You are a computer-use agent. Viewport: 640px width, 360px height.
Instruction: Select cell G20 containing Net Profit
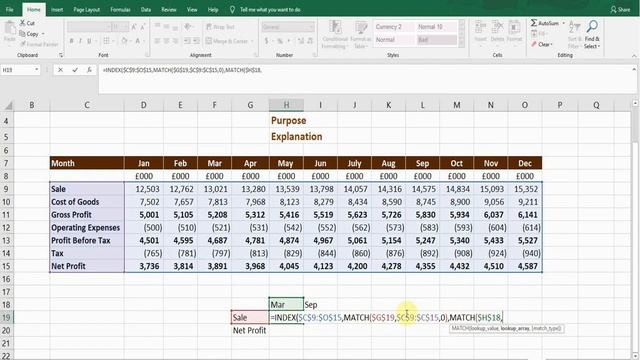tap(250, 330)
